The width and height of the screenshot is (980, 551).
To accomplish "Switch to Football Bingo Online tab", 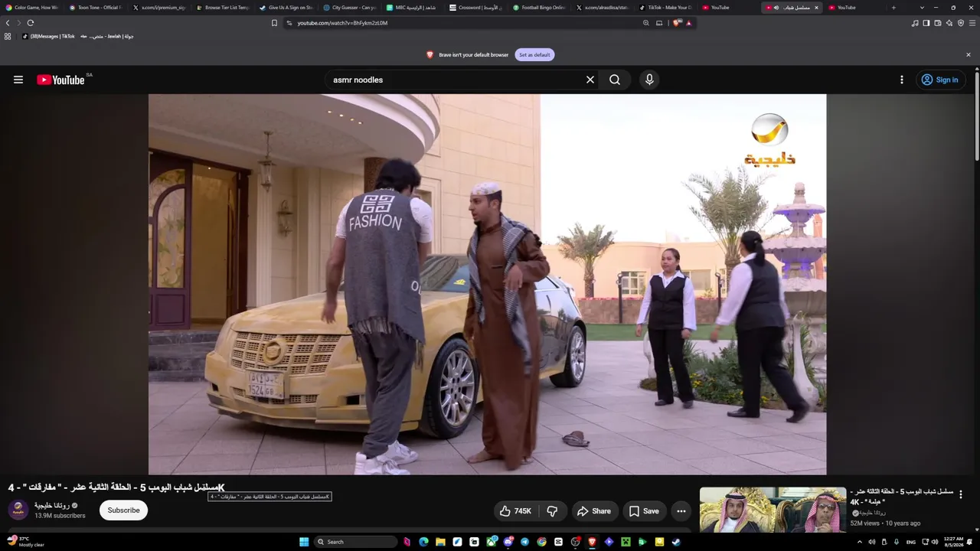I will click(540, 8).
